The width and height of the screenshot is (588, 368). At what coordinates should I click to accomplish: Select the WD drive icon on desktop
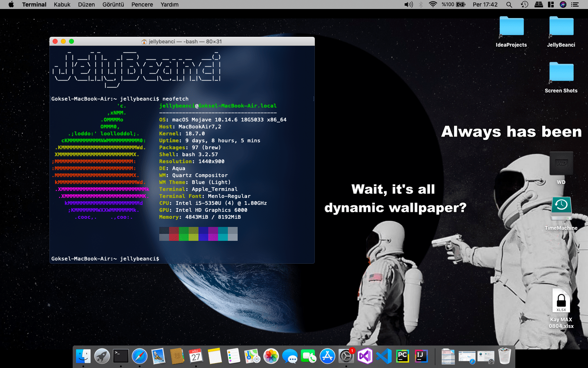[561, 168]
